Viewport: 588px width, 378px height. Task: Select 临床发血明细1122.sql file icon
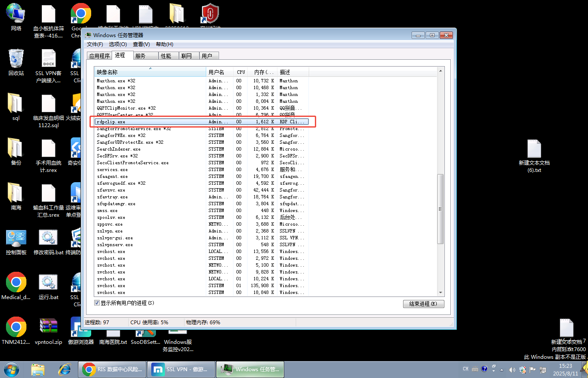[49, 110]
